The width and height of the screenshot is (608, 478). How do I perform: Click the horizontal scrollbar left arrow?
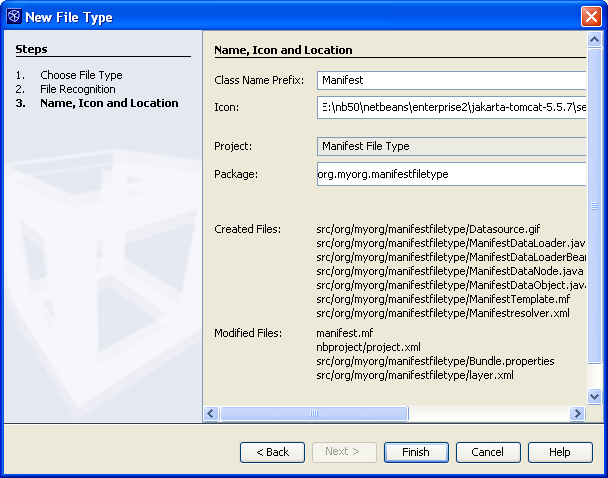tap(211, 413)
